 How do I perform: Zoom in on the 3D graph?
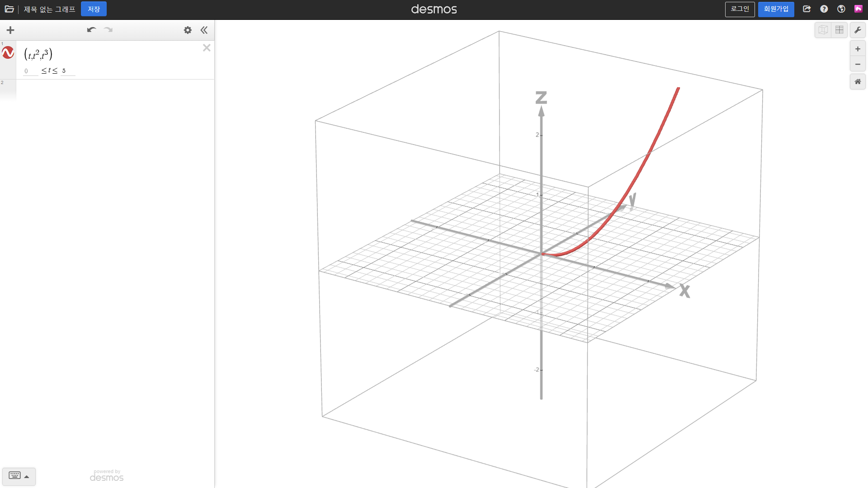point(858,49)
